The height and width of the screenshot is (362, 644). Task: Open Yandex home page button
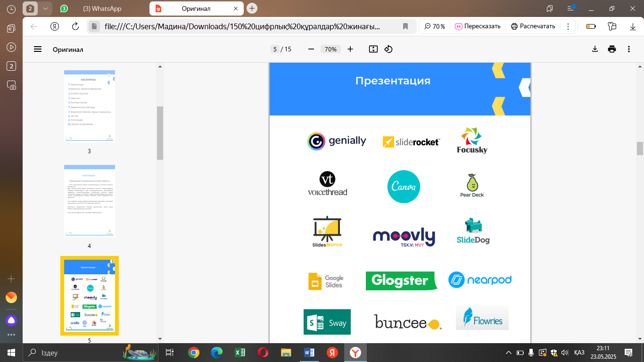[55, 26]
